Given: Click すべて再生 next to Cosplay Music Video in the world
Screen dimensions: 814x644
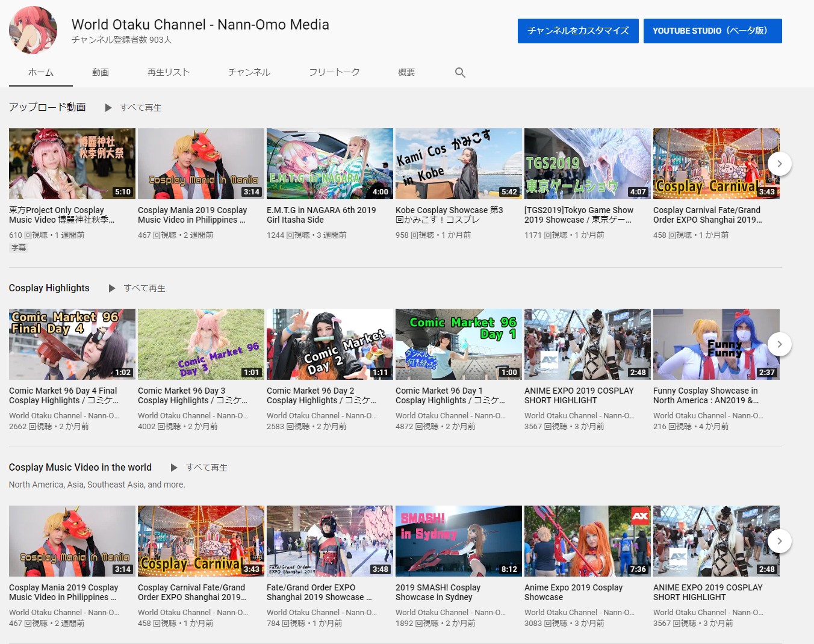Looking at the screenshot, I should (x=207, y=468).
